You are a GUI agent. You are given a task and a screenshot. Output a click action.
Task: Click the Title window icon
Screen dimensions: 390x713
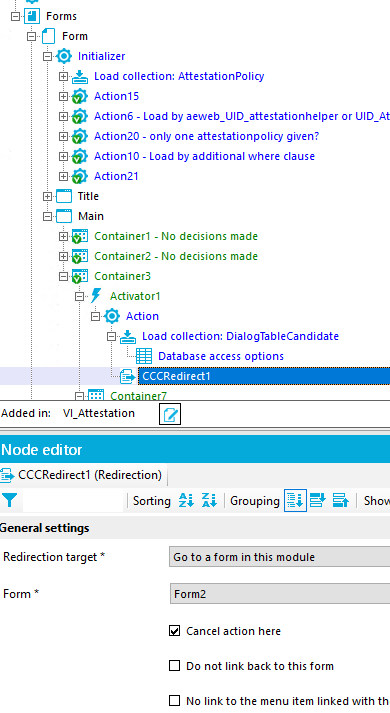click(64, 196)
